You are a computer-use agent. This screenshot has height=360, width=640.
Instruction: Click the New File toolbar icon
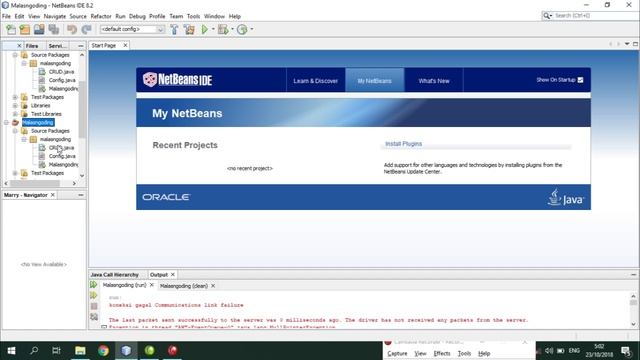[11, 29]
